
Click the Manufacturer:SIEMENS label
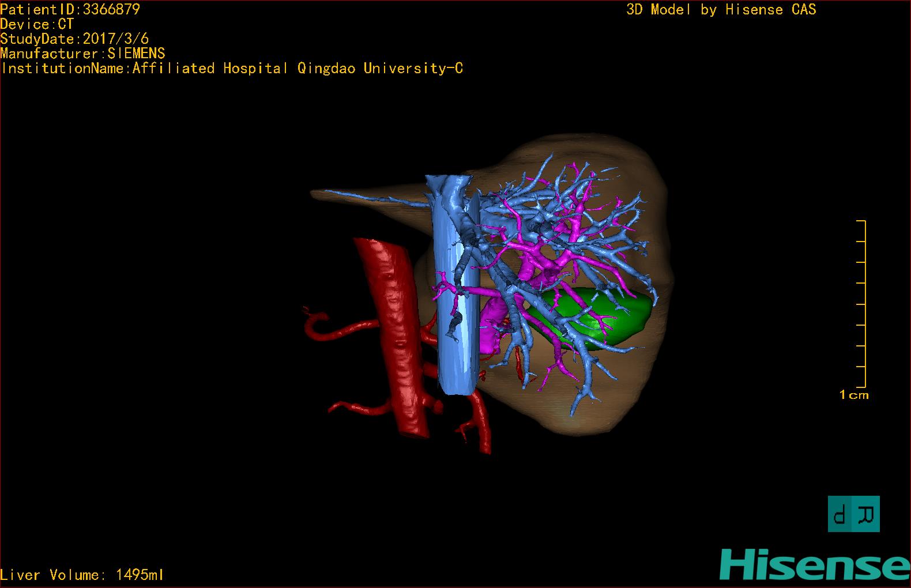point(82,54)
